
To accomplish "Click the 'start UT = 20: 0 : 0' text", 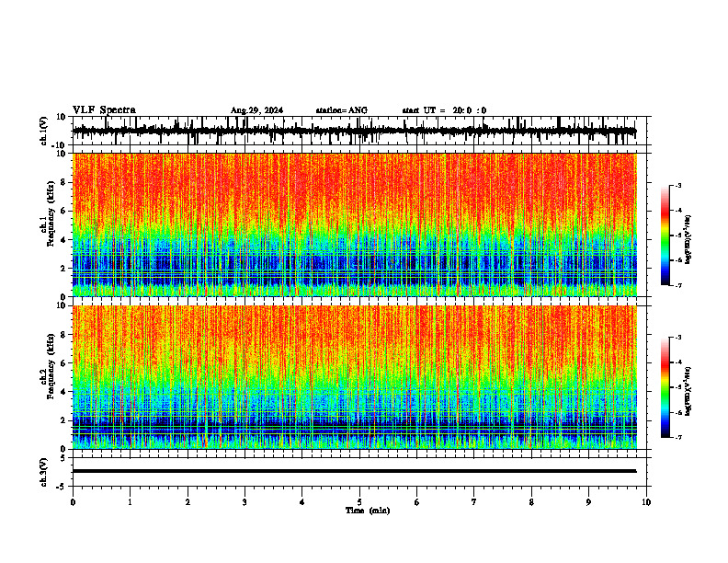I will 444,110.
